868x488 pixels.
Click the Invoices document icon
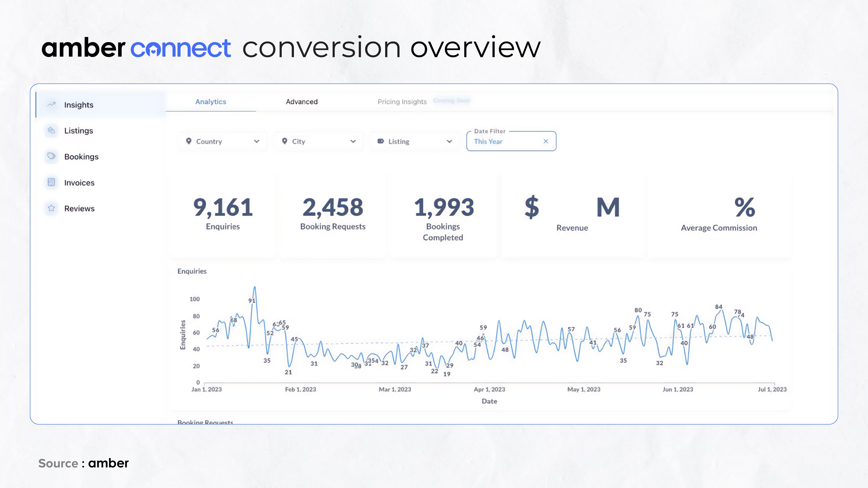coord(51,182)
